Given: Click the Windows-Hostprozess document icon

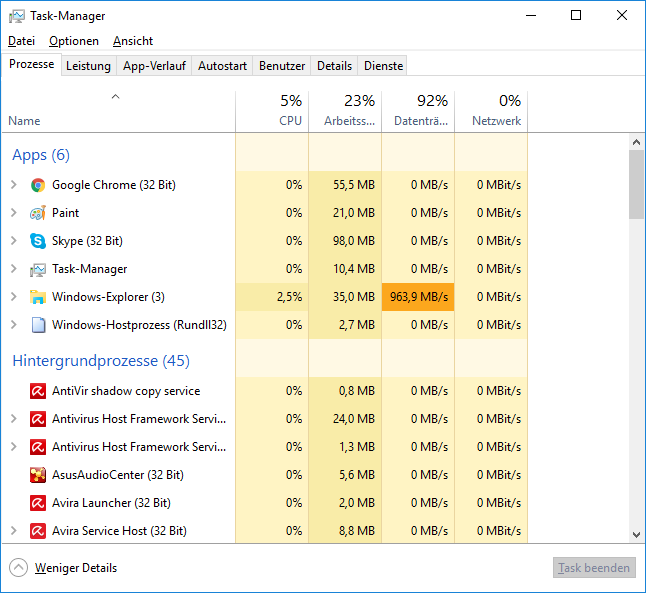Looking at the screenshot, I should [x=38, y=325].
